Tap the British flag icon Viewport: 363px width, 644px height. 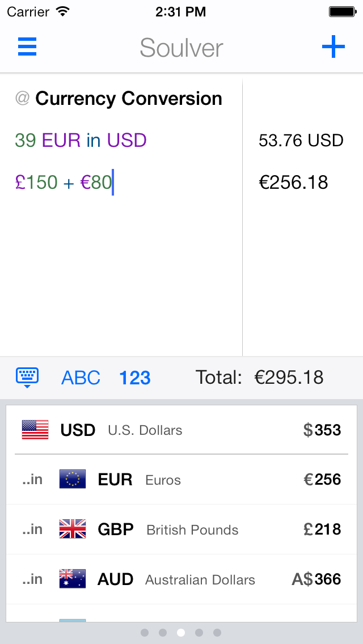pos(73,529)
